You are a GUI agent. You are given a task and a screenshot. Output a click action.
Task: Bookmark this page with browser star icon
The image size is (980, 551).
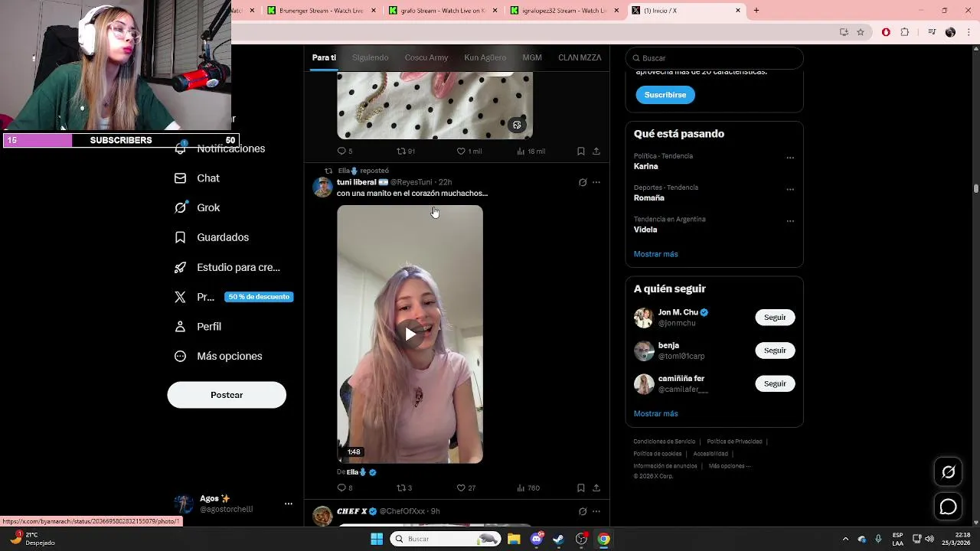coord(861,32)
